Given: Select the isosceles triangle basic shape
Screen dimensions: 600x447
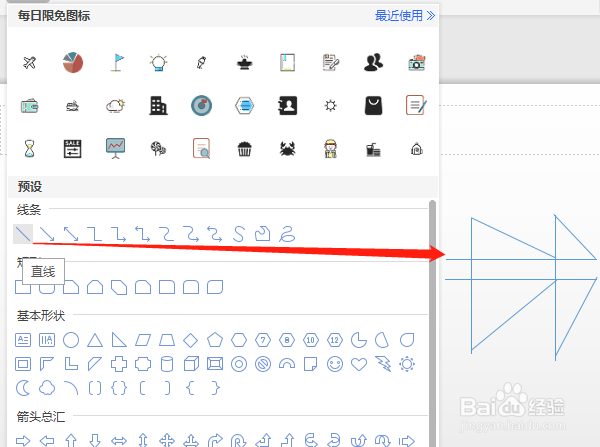Looking at the screenshot, I should pyautogui.click(x=95, y=340).
